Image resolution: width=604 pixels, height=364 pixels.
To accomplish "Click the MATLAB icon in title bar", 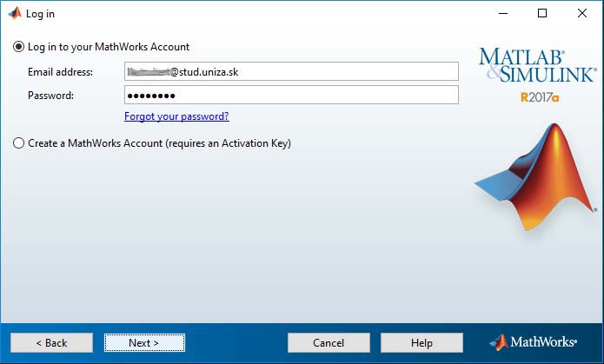I will (x=15, y=14).
